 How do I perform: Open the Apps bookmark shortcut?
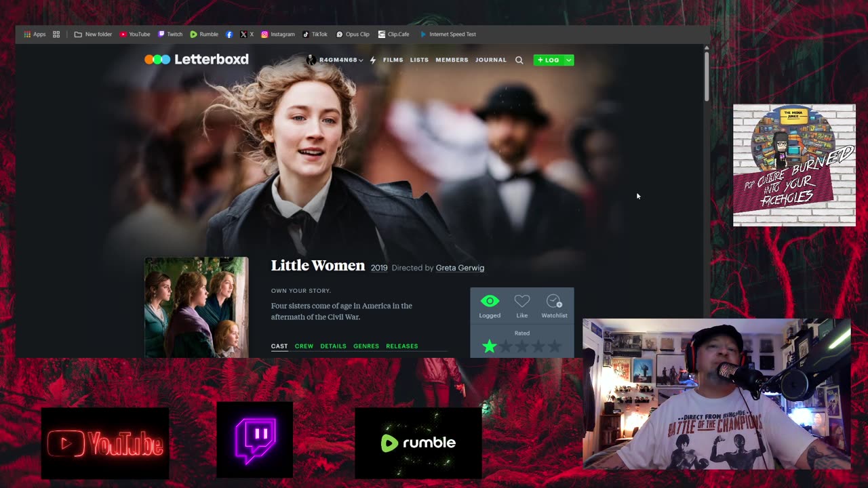click(35, 34)
